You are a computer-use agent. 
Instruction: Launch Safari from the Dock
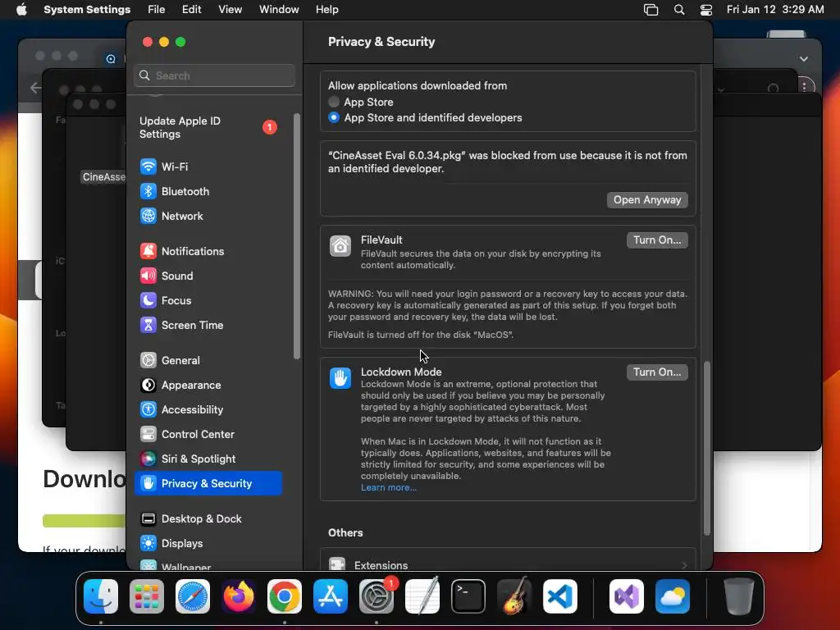coord(193,596)
